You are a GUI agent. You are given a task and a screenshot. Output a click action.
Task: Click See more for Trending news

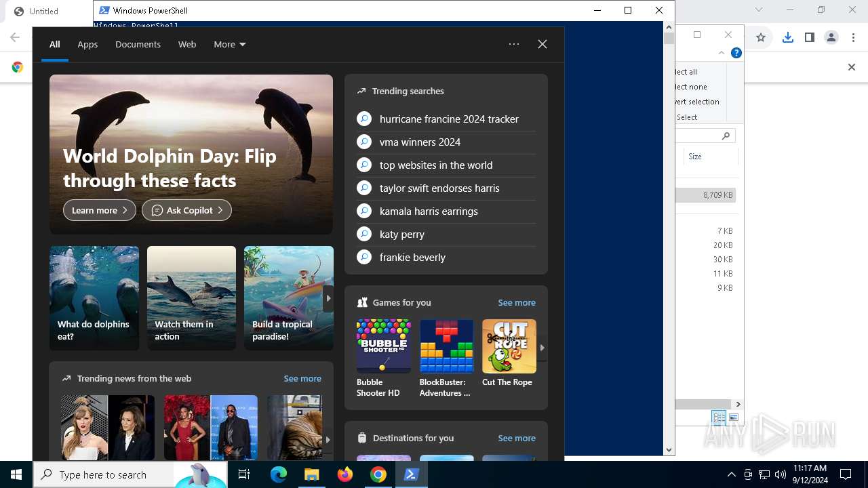tap(302, 378)
